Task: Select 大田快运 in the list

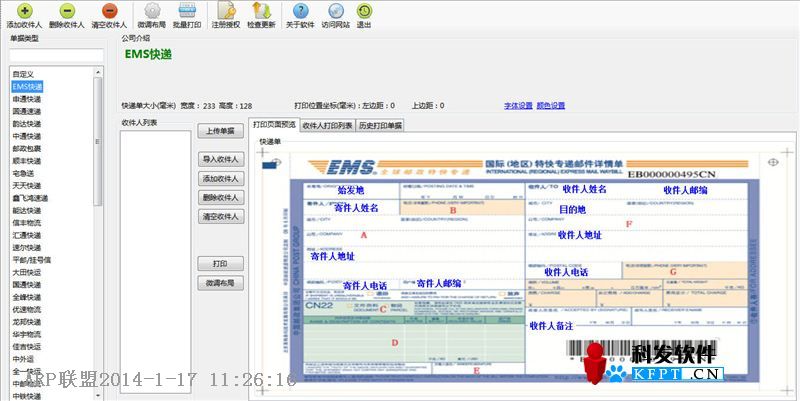Action: click(x=27, y=272)
